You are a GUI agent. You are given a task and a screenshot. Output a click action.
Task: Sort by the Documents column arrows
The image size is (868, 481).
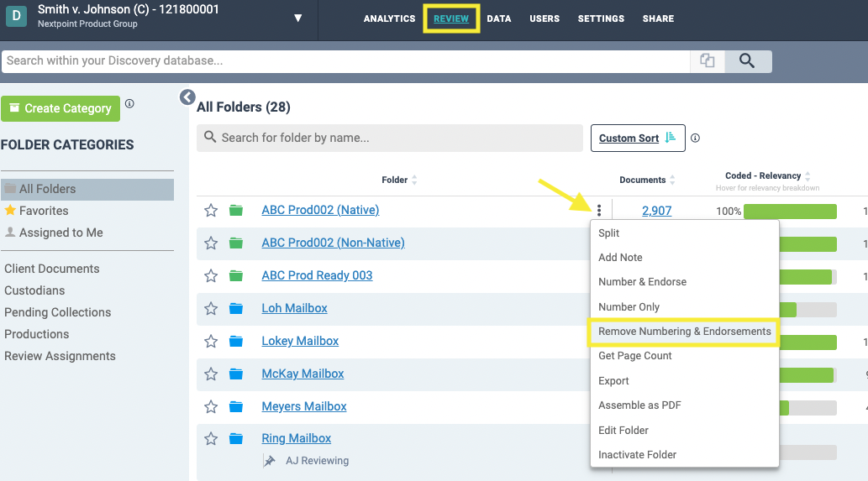672,180
